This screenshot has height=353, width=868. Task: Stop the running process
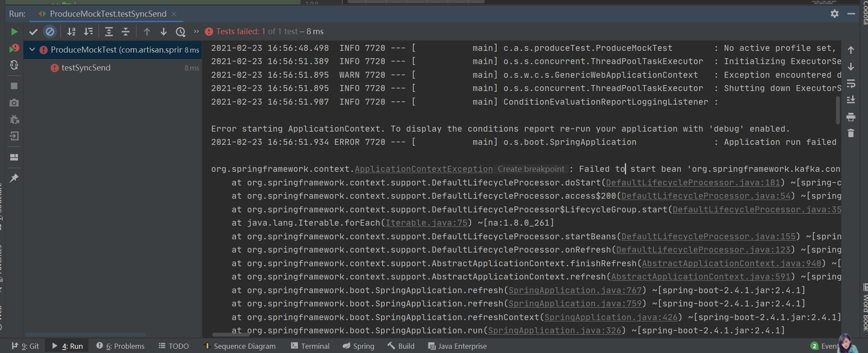[x=14, y=86]
